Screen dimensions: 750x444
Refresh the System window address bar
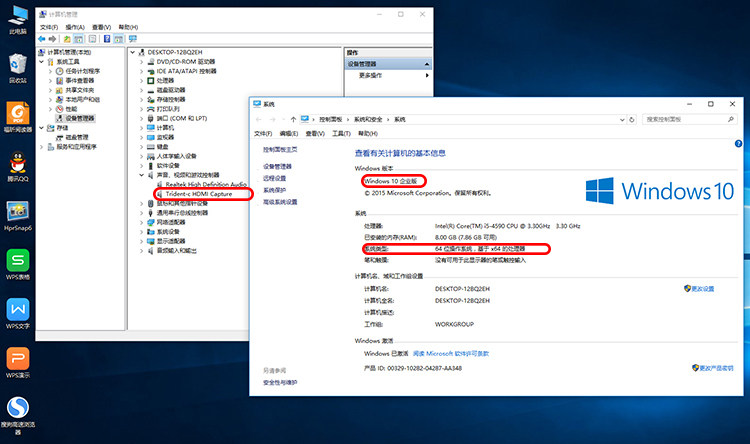point(632,120)
